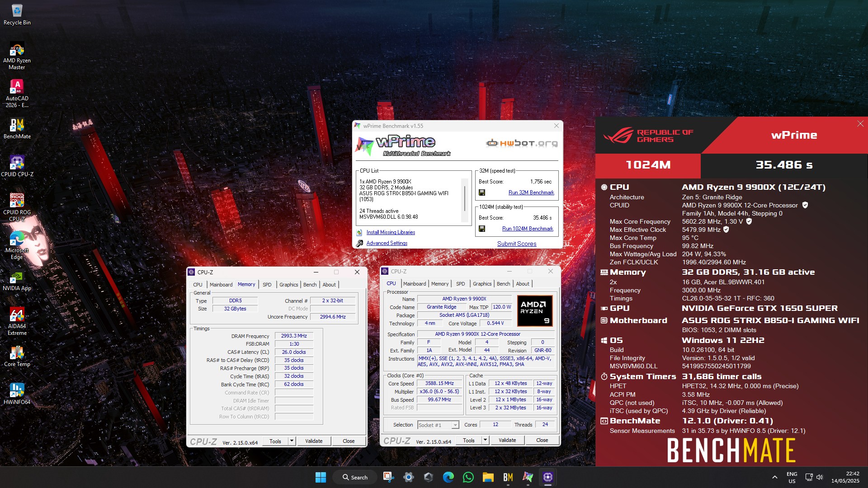This screenshot has width=868, height=488.
Task: Launch AMD Ryzen Master desktop shortcut
Action: tap(17, 56)
